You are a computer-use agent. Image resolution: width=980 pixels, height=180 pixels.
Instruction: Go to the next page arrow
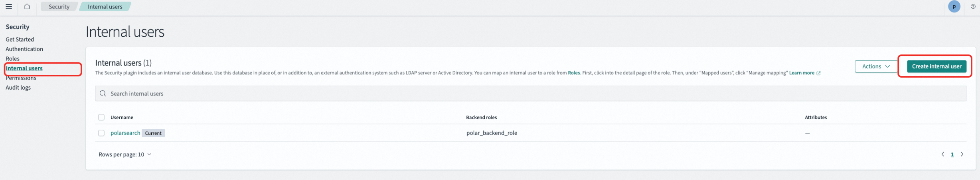tap(962, 154)
